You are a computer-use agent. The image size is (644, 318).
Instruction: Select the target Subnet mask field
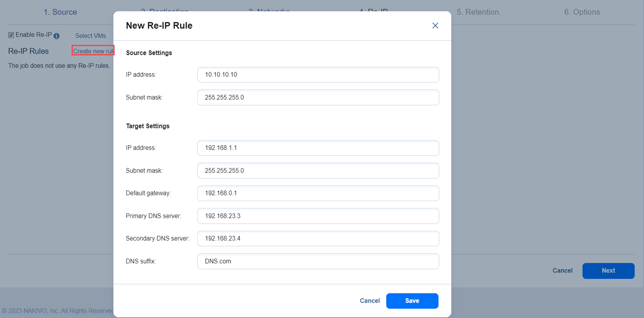(318, 170)
